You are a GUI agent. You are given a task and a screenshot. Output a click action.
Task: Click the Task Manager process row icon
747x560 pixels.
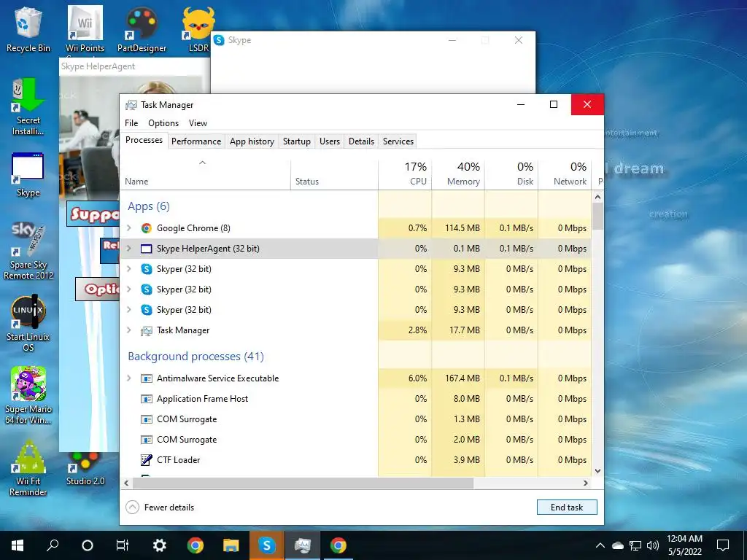pyautogui.click(x=146, y=330)
